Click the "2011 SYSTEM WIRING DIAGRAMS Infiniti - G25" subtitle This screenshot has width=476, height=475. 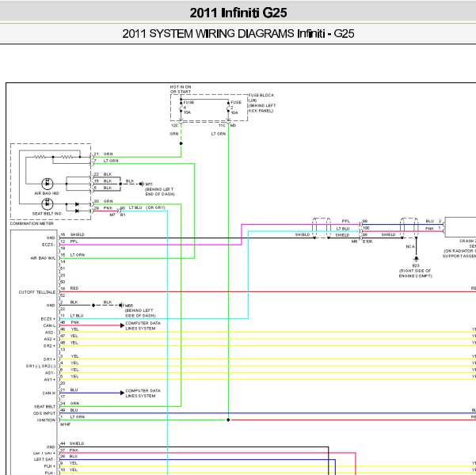238,34
